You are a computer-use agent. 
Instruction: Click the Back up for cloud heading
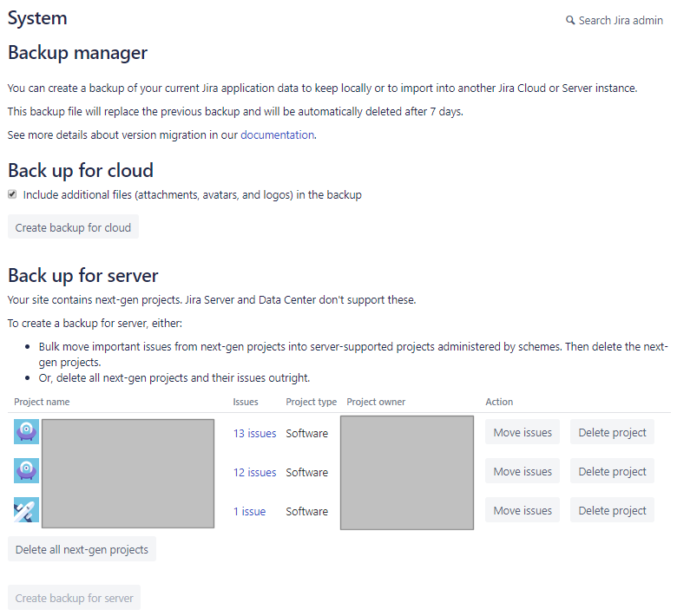click(x=81, y=171)
